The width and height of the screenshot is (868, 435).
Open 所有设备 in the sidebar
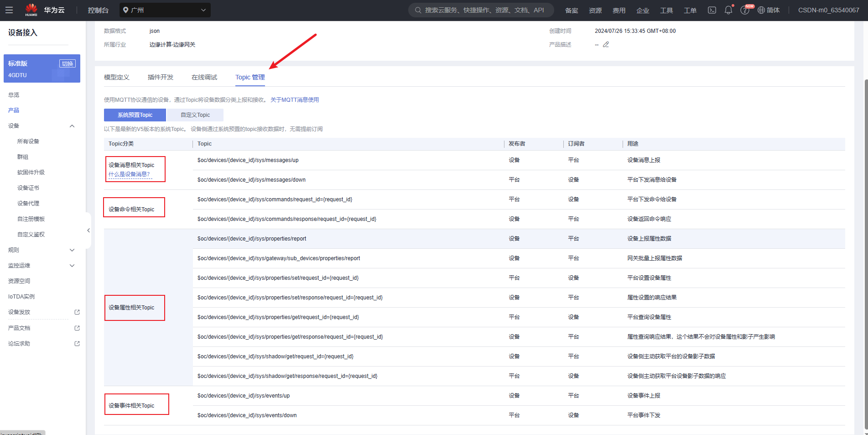[28, 142]
